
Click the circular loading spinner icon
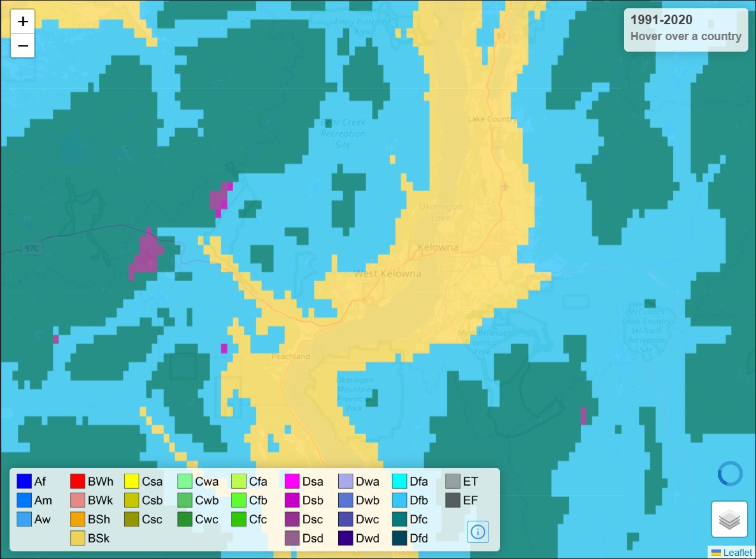coord(730,474)
